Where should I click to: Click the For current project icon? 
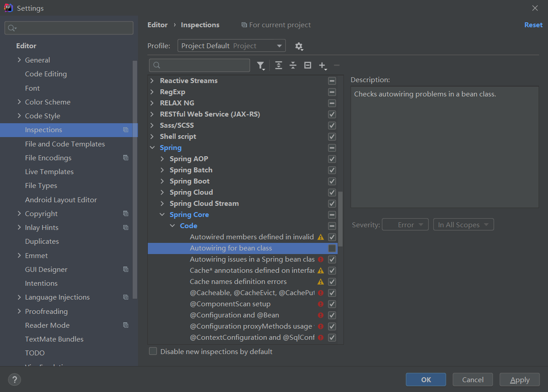point(244,25)
